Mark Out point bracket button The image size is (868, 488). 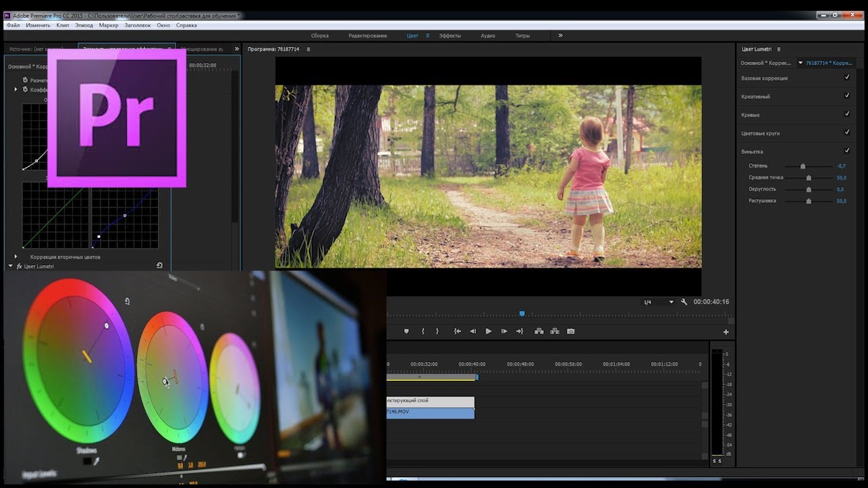click(437, 331)
